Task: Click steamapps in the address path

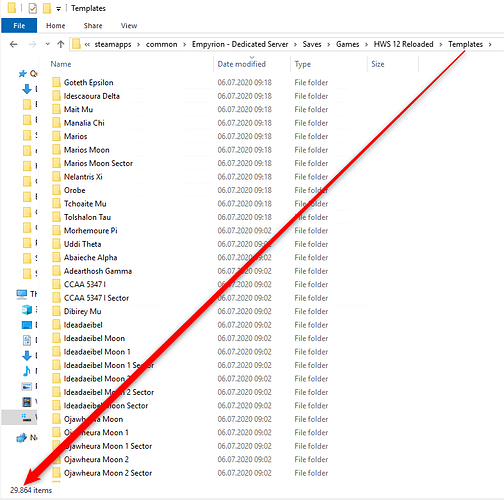Action: [113, 44]
